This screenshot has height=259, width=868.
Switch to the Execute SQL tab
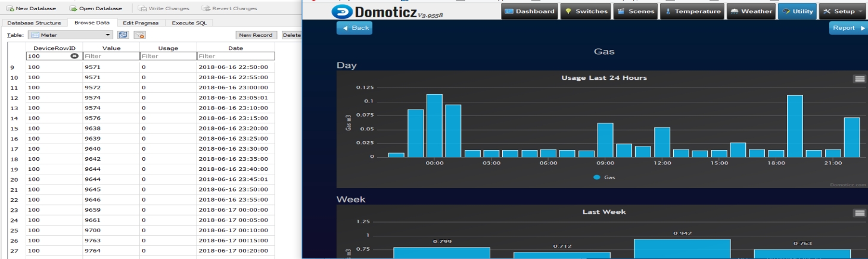coord(189,23)
